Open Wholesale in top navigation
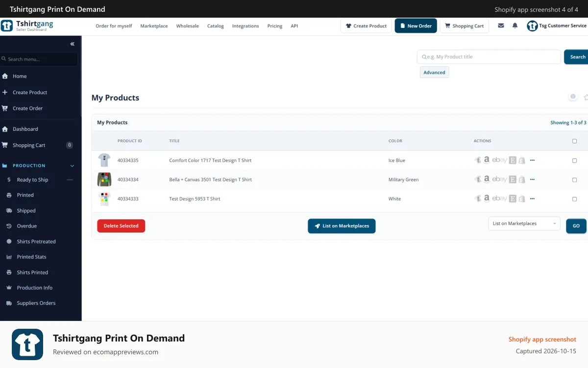The image size is (588, 368). (x=187, y=26)
